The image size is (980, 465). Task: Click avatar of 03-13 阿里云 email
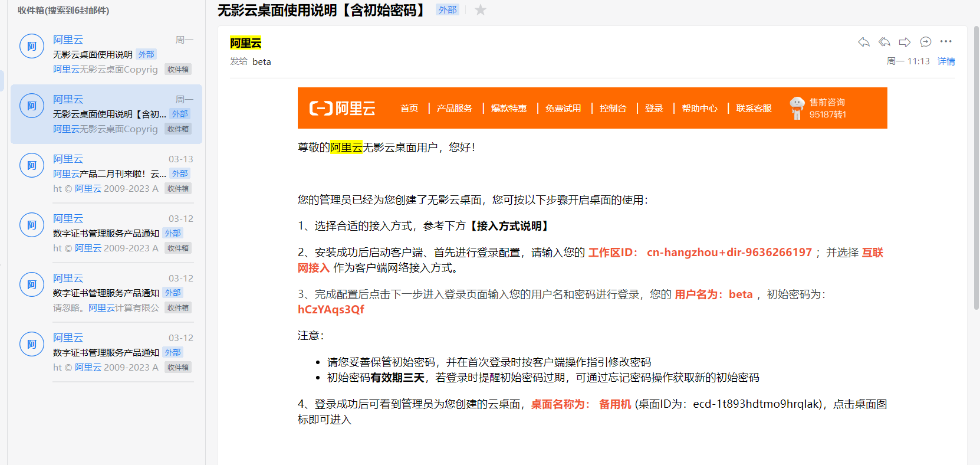32,165
